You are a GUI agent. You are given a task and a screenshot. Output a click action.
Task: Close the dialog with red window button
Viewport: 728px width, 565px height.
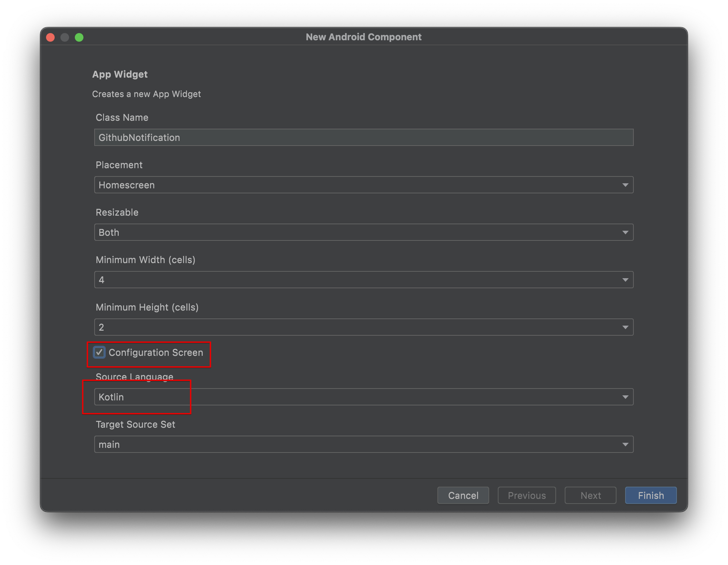coord(51,37)
